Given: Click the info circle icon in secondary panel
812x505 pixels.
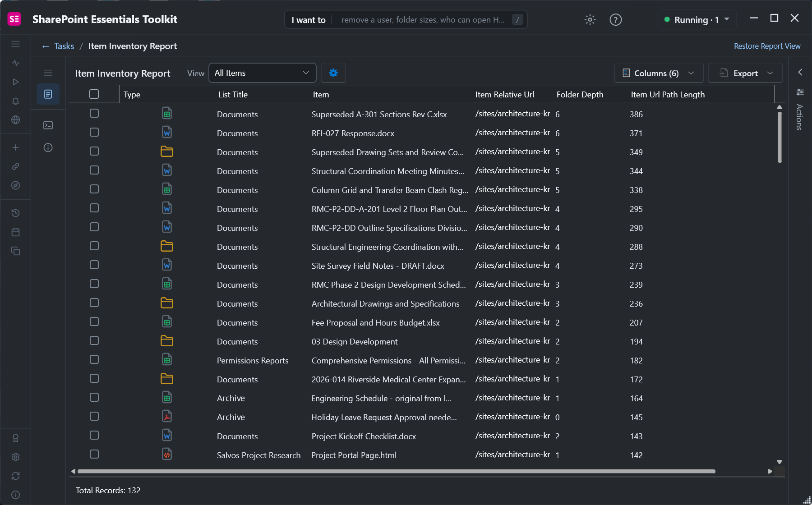Looking at the screenshot, I should (x=48, y=147).
